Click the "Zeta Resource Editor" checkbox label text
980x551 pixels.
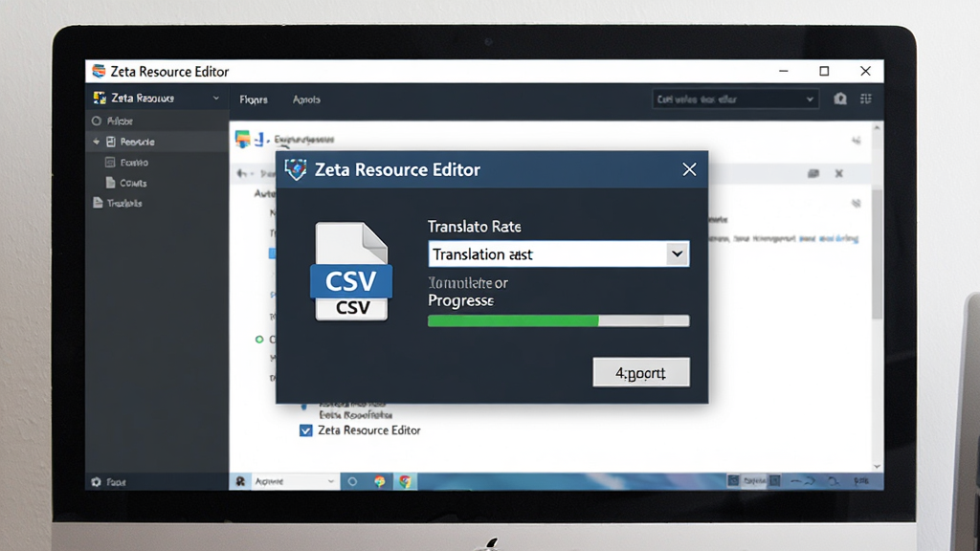click(x=368, y=430)
